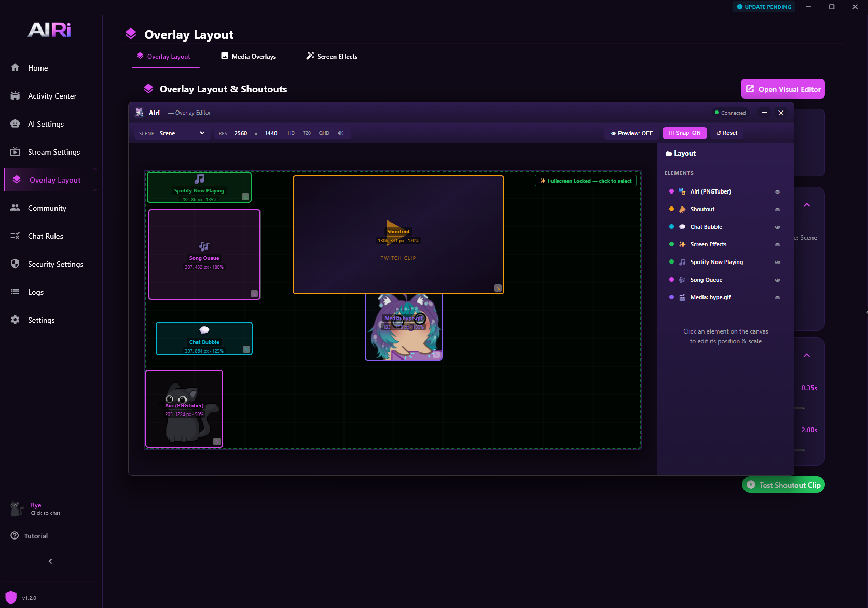The width and height of the screenshot is (868, 608).
Task: Click the Open Visual Editor button
Action: tap(782, 89)
